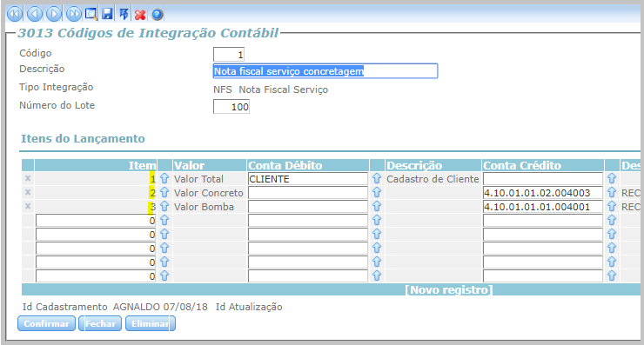The width and height of the screenshot is (644, 345).
Task: Click empty Conta Crédito field in Valor Total row
Action: (x=542, y=179)
